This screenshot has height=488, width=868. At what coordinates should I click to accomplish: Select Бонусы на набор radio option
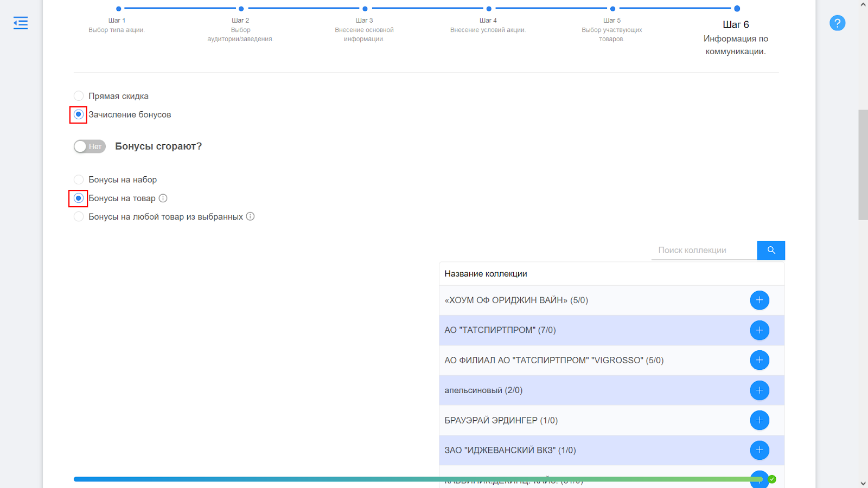[x=79, y=179]
